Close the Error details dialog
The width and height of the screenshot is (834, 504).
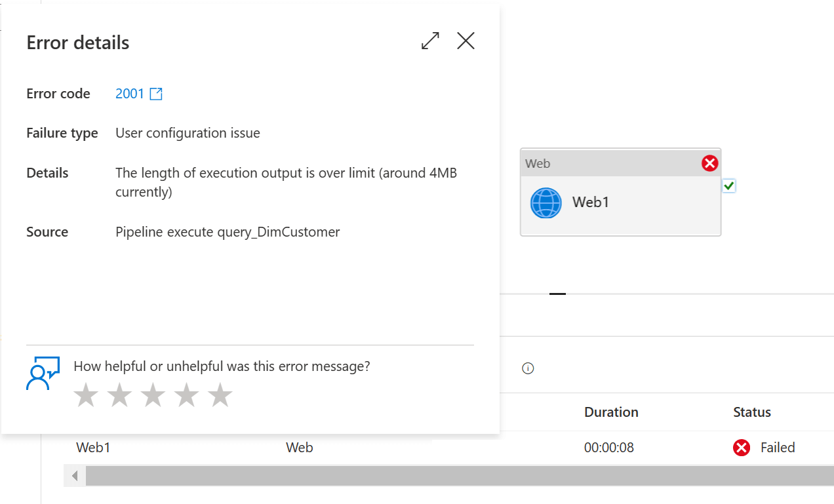[466, 41]
